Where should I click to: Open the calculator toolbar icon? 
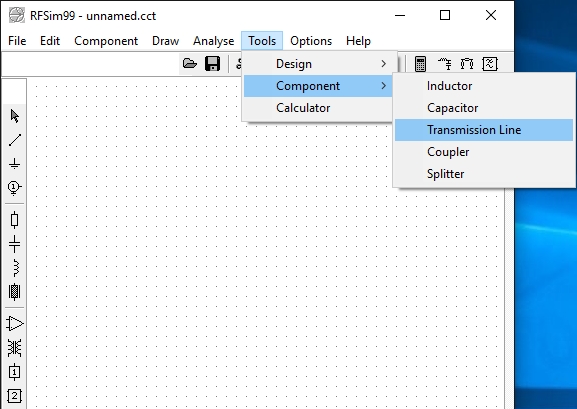click(420, 64)
